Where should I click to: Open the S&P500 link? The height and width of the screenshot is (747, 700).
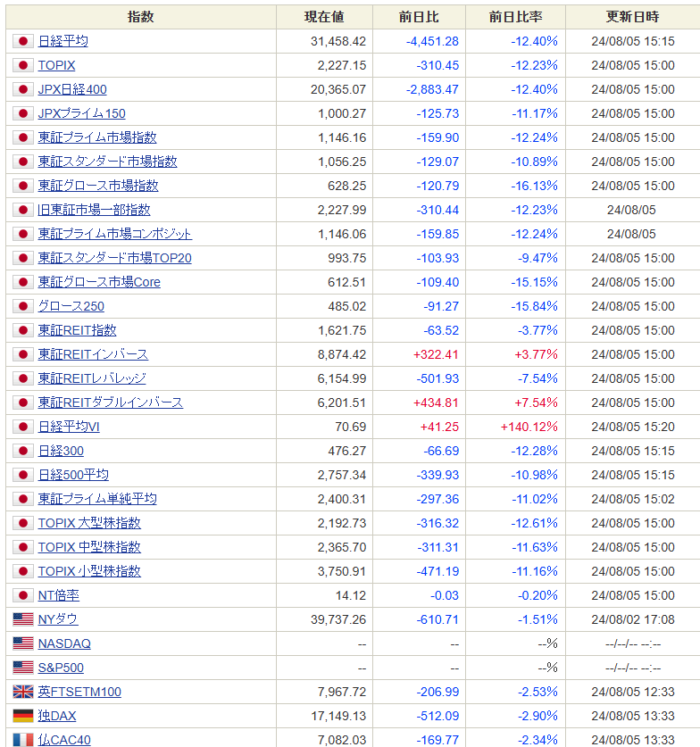coord(61,668)
